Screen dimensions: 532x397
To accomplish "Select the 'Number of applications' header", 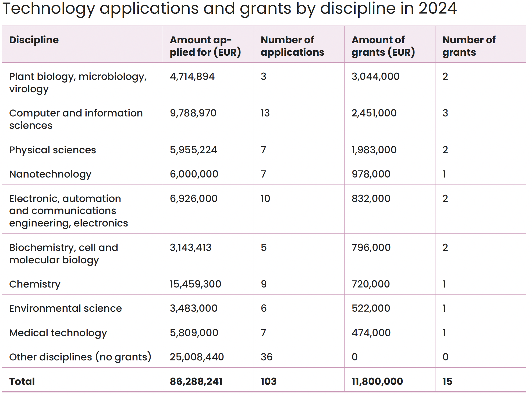I will point(292,46).
